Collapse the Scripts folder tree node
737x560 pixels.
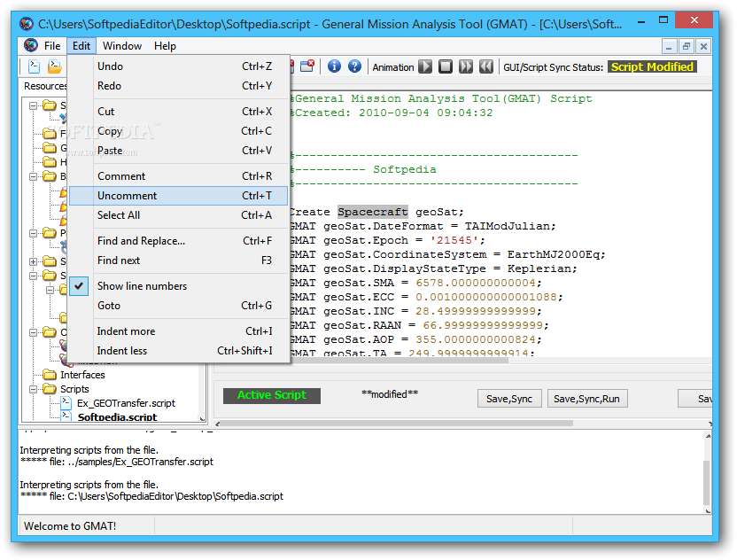(33, 389)
